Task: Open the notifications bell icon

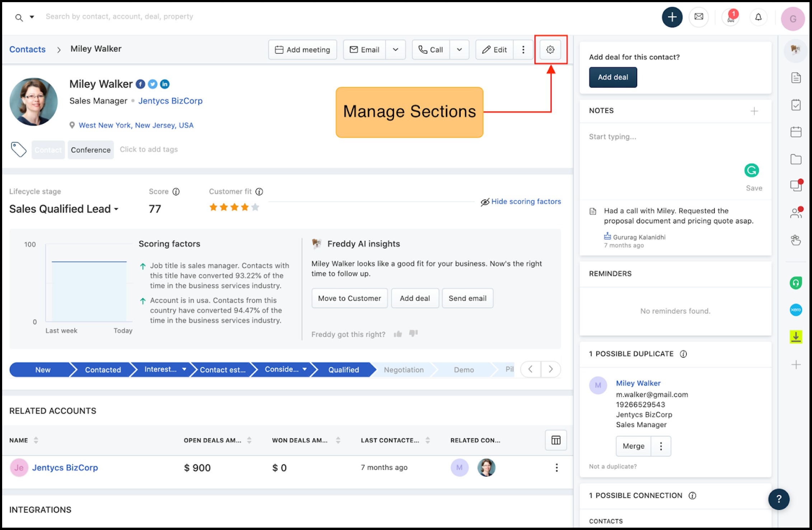Action: click(x=758, y=17)
